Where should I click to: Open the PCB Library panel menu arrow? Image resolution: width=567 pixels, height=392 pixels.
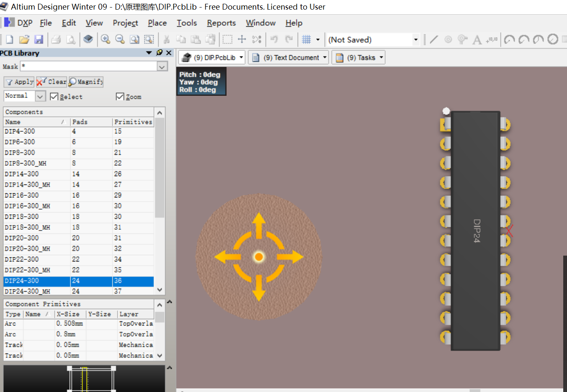coord(149,53)
